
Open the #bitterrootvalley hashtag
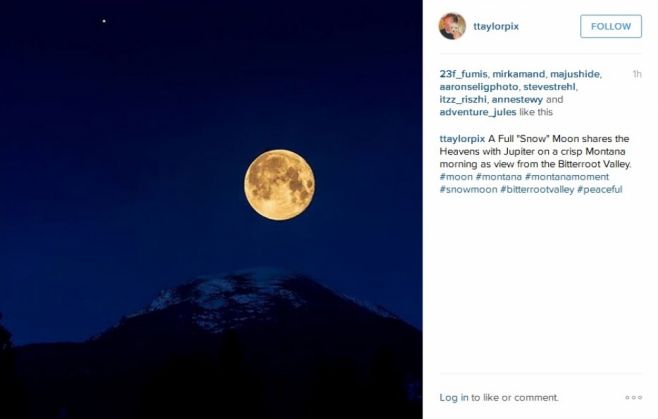(537, 189)
